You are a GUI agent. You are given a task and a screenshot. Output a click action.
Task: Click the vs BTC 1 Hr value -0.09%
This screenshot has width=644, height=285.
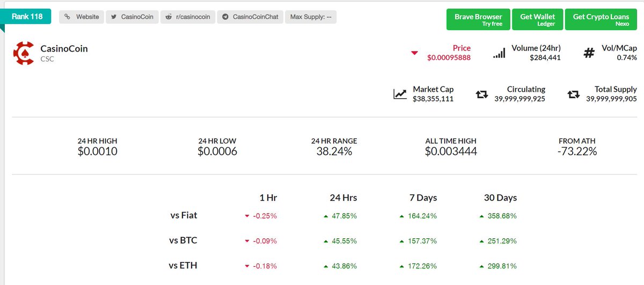[265, 241]
